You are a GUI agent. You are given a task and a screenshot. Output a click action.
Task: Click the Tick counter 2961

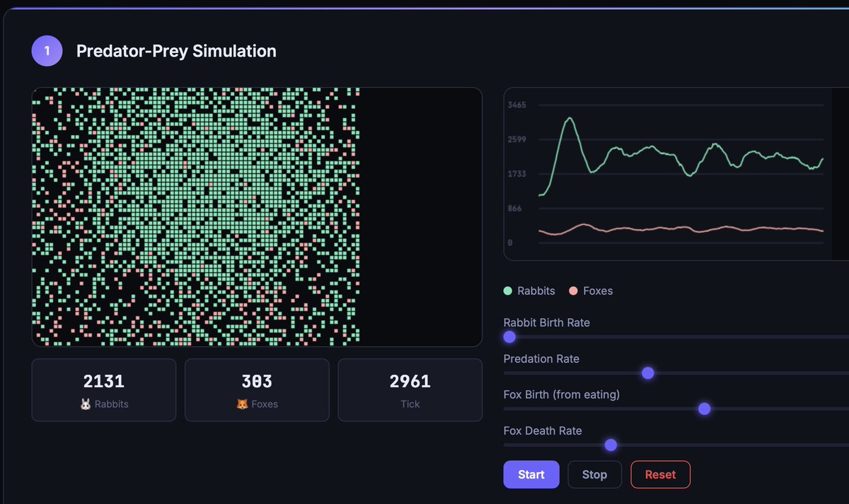point(410,382)
